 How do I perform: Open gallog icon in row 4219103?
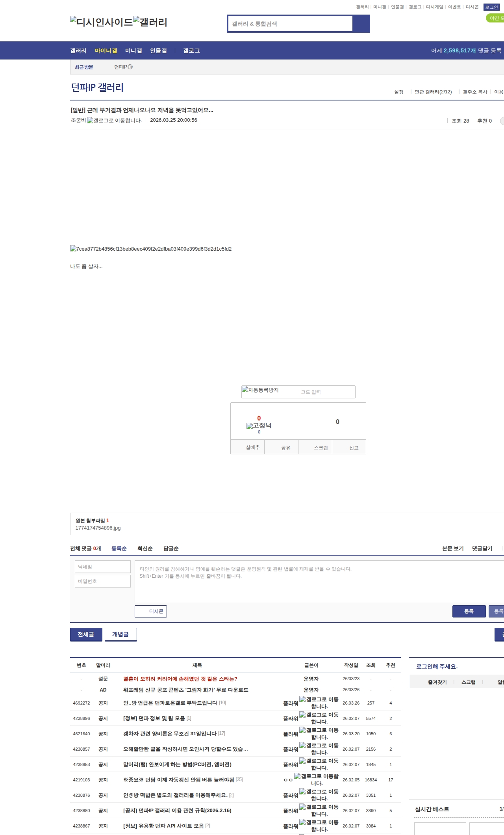click(316, 779)
